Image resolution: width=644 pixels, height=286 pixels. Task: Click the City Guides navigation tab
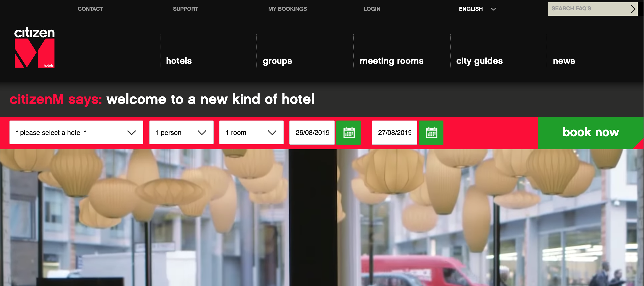pos(479,61)
